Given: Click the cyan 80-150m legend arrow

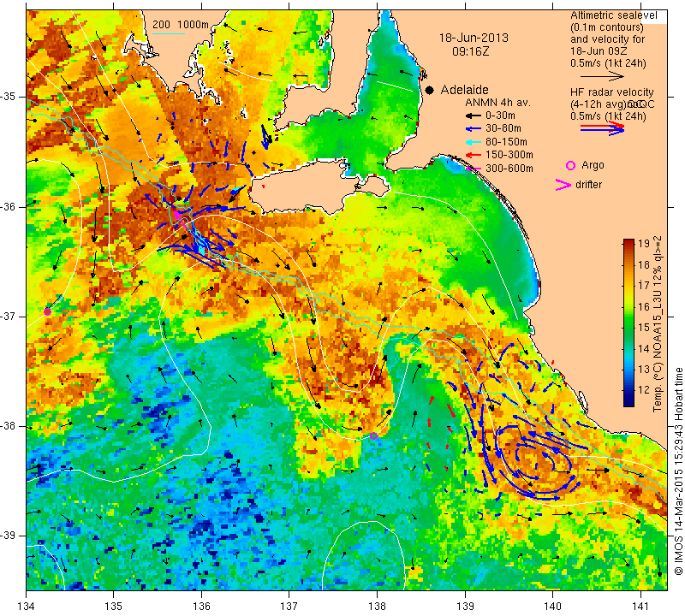Looking at the screenshot, I should click(473, 142).
